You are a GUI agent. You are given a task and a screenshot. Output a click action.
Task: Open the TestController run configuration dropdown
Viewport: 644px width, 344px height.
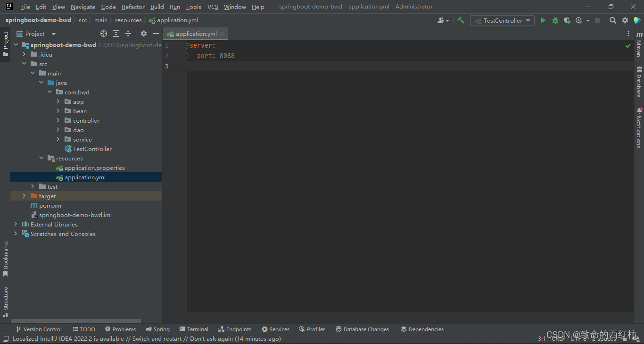point(502,20)
